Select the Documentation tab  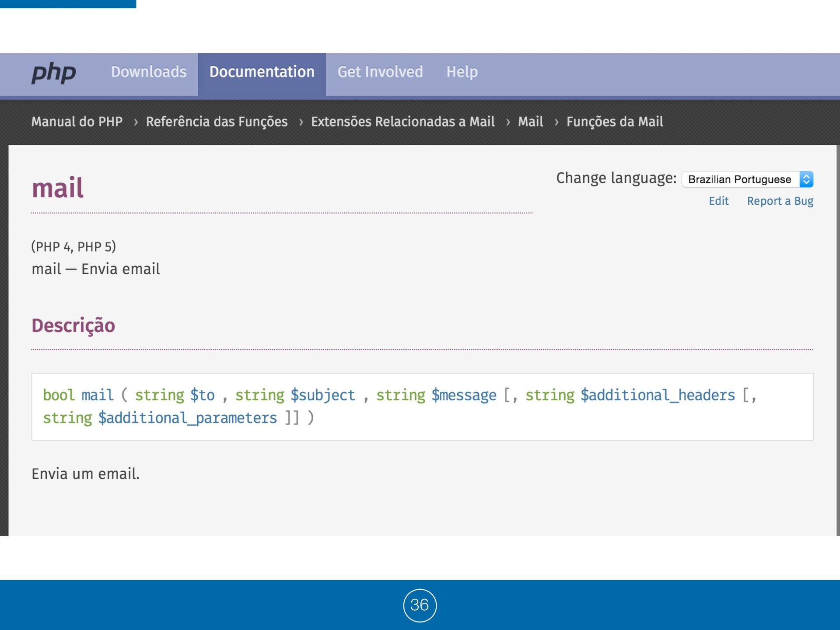point(262,74)
